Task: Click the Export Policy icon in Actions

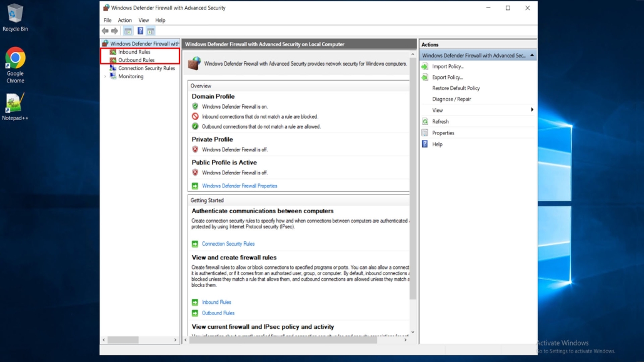Action: 425,78
